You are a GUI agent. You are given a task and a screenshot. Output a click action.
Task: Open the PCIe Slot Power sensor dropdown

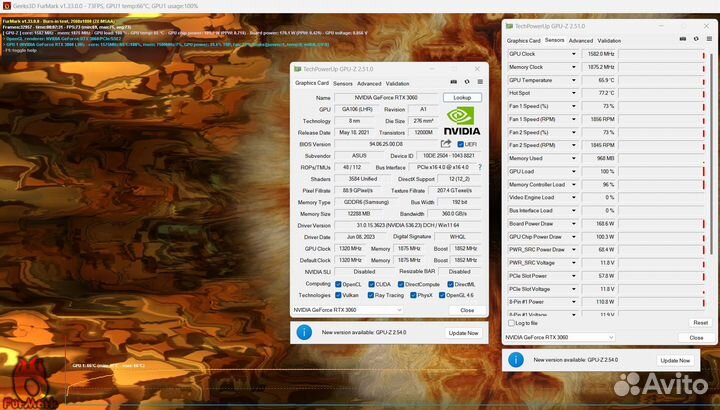tap(574, 276)
